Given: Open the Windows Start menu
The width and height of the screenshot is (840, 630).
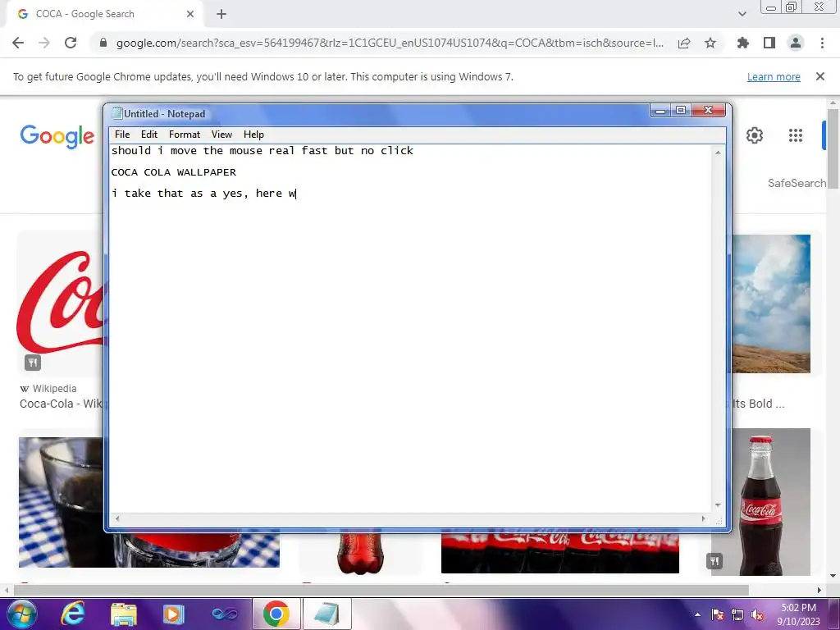Looking at the screenshot, I should [22, 614].
